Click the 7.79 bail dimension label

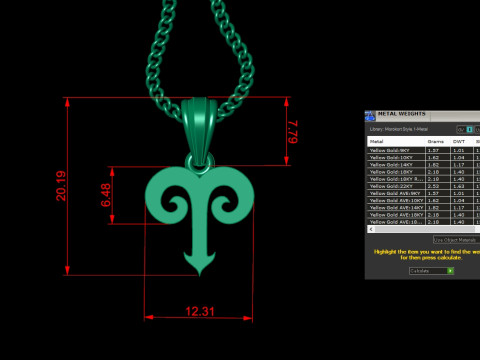tap(293, 132)
